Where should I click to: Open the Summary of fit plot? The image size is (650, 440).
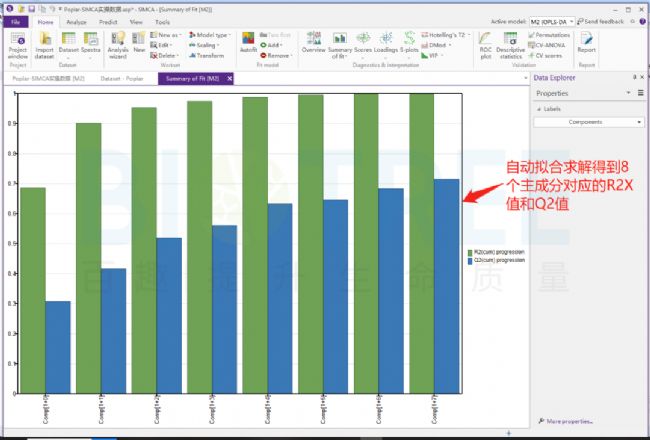pos(340,46)
